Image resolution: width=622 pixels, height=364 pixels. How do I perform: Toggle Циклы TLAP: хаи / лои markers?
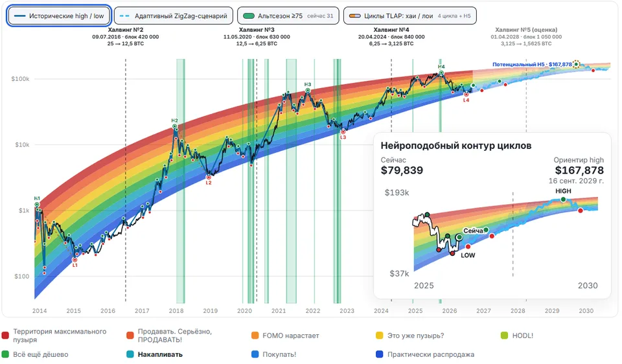409,16
